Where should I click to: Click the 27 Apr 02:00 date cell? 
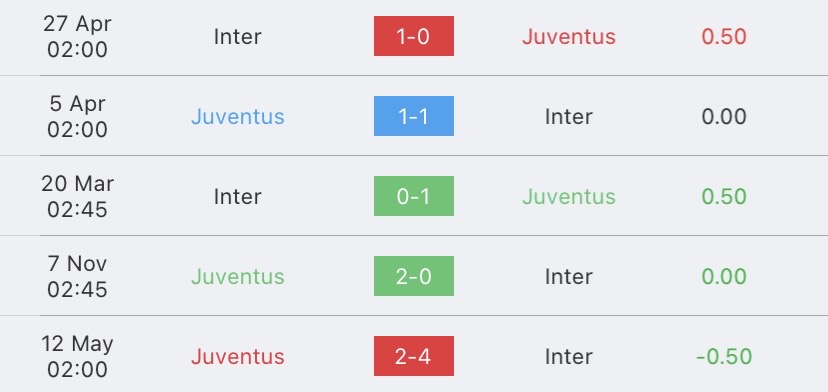pyautogui.click(x=77, y=36)
